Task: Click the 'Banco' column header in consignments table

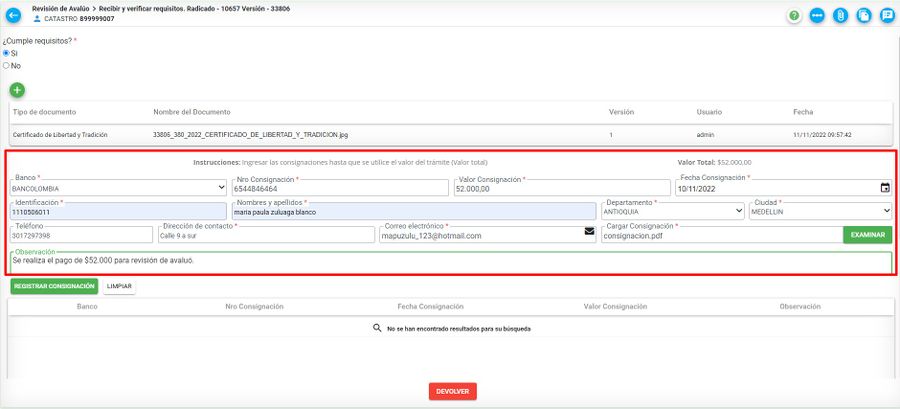Action: (87, 307)
